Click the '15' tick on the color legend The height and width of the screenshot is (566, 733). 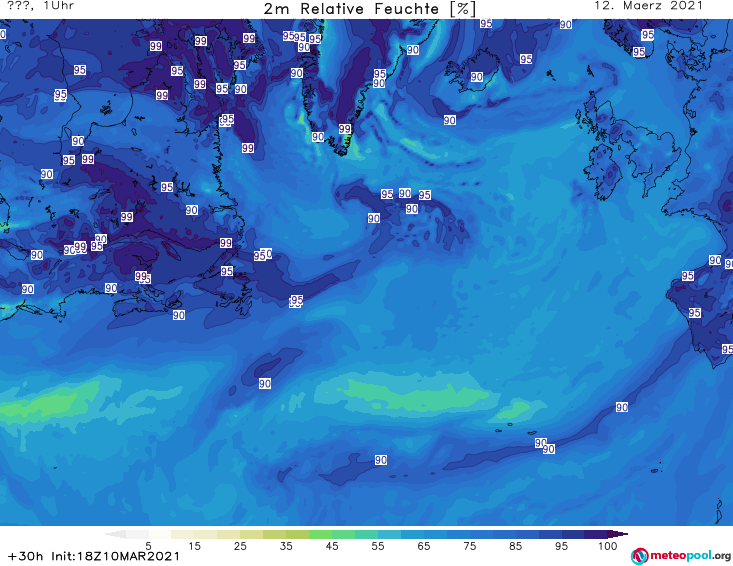click(194, 546)
